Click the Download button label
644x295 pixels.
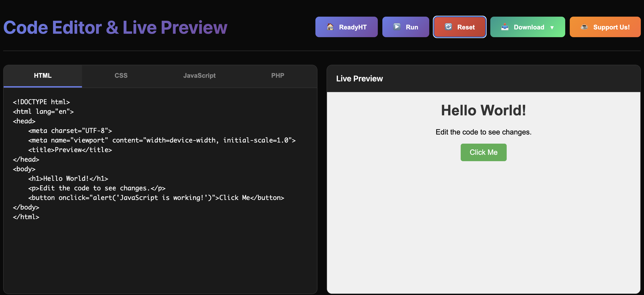click(x=529, y=27)
